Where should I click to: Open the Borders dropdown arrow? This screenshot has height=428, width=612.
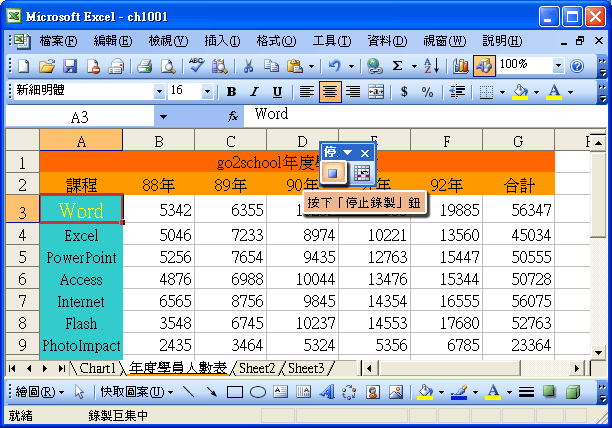pyautogui.click(x=502, y=92)
